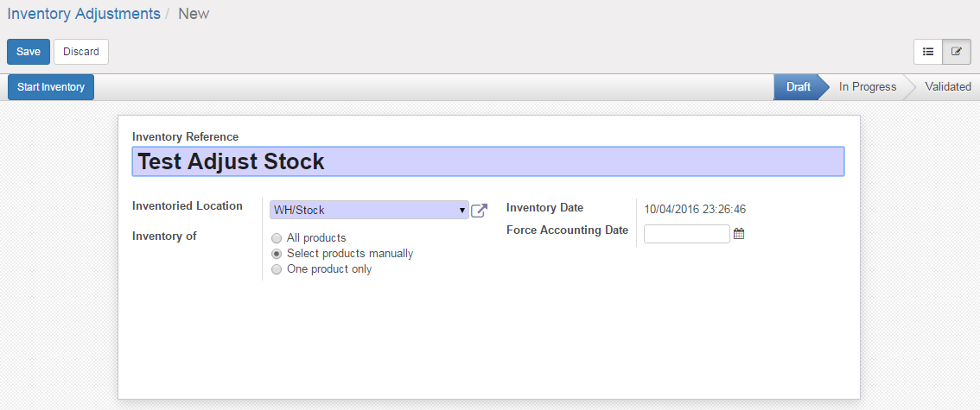The width and height of the screenshot is (980, 410).
Task: Expand the Inventoried Location dropdown
Action: point(369,210)
